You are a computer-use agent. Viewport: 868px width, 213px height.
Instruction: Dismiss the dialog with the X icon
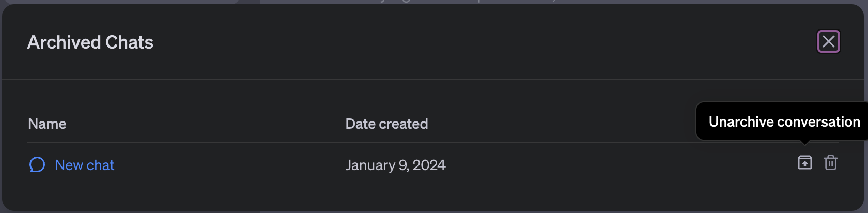[x=829, y=41]
